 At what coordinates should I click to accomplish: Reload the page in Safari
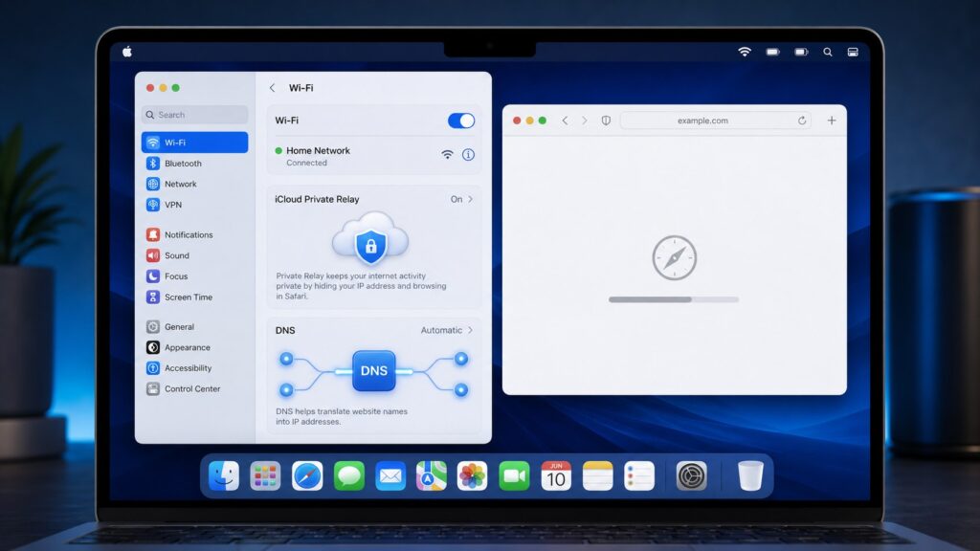pyautogui.click(x=802, y=121)
